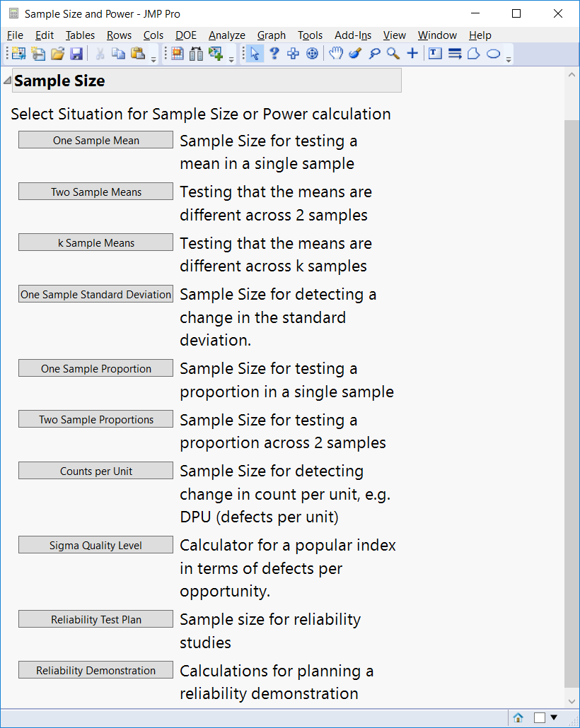580x728 pixels.
Task: Click the help question-mark tool
Action: tap(274, 53)
